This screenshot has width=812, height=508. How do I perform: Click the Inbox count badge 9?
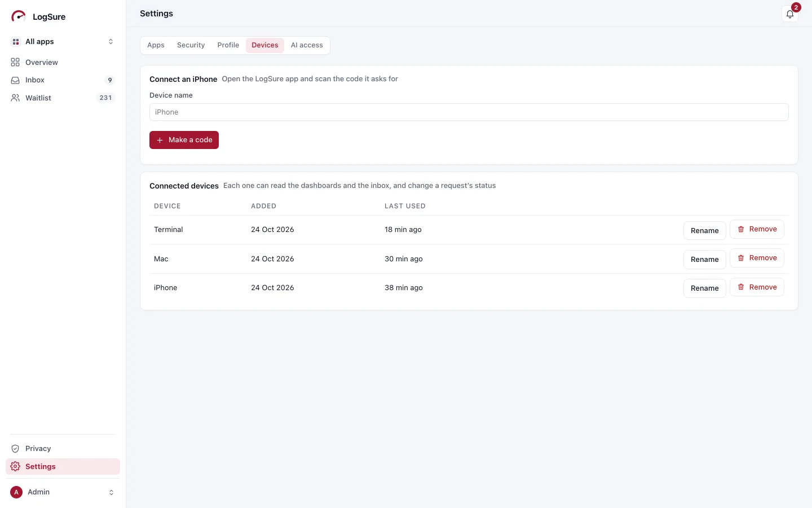[x=110, y=80]
